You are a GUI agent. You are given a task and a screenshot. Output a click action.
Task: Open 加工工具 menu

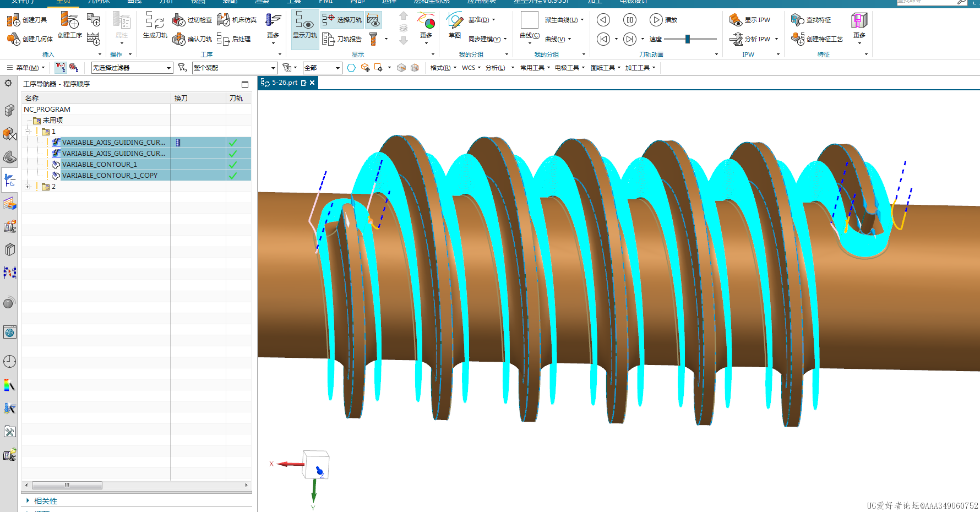(640, 68)
